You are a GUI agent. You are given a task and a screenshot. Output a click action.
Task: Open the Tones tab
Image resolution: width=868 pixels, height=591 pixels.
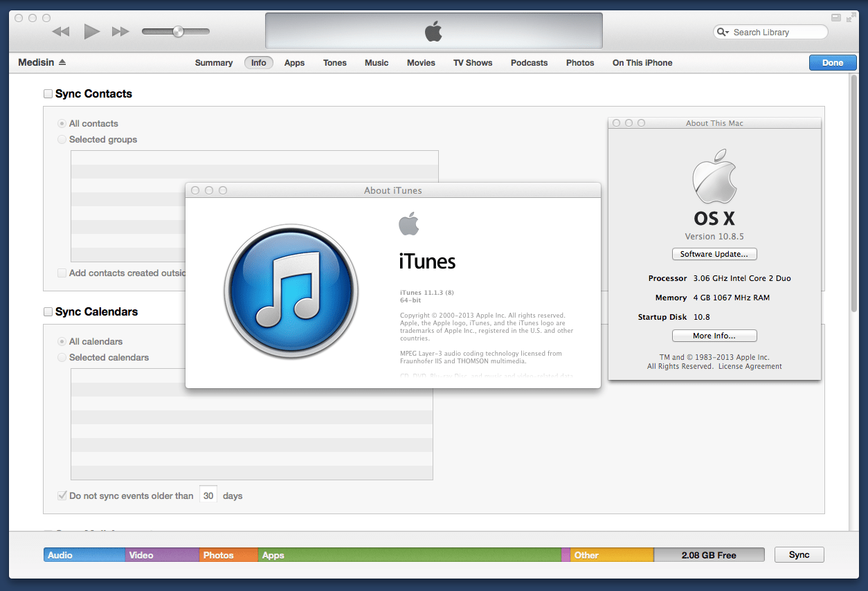click(335, 62)
